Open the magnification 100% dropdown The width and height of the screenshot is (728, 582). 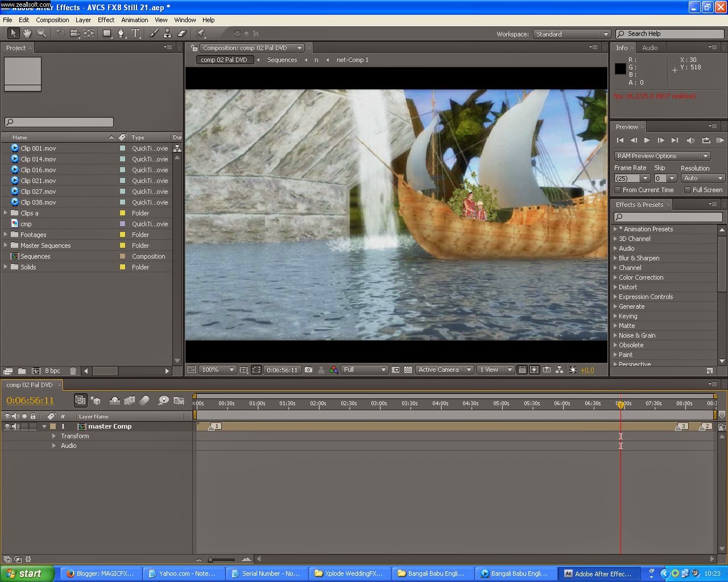tap(218, 369)
